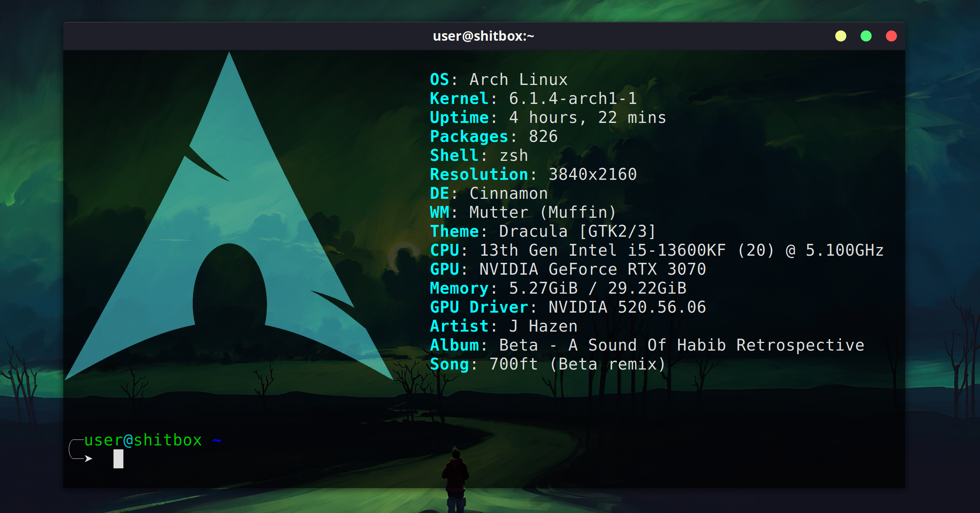The height and width of the screenshot is (513, 980).
Task: Click the Song title 700ft (Beta remix)
Action: [577, 364]
